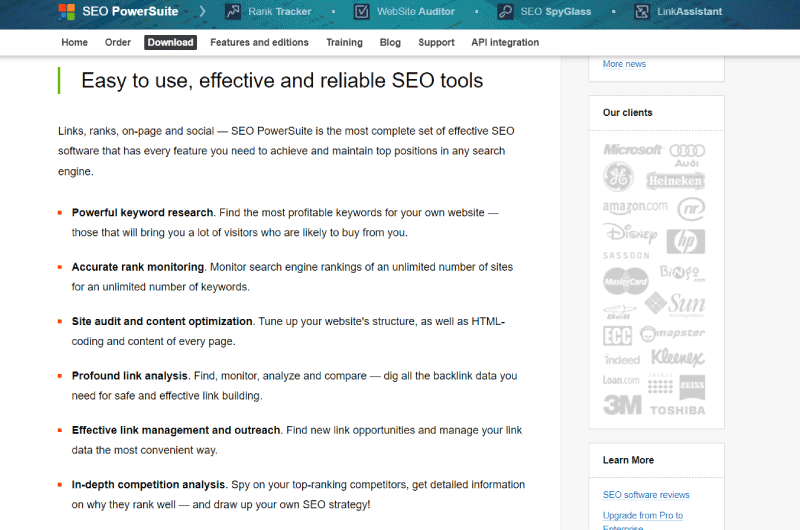800x530 pixels.
Task: Click the napster client logo
Action: click(672, 334)
